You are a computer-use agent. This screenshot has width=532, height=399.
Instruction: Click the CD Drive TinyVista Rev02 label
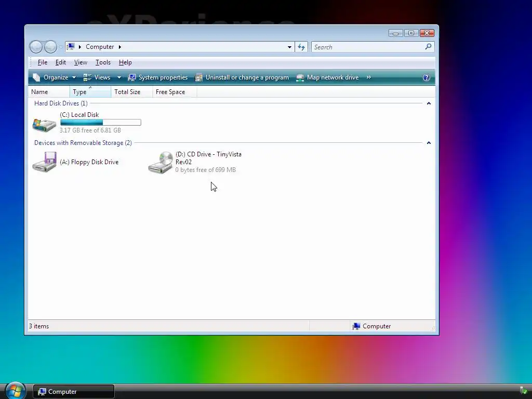208,158
